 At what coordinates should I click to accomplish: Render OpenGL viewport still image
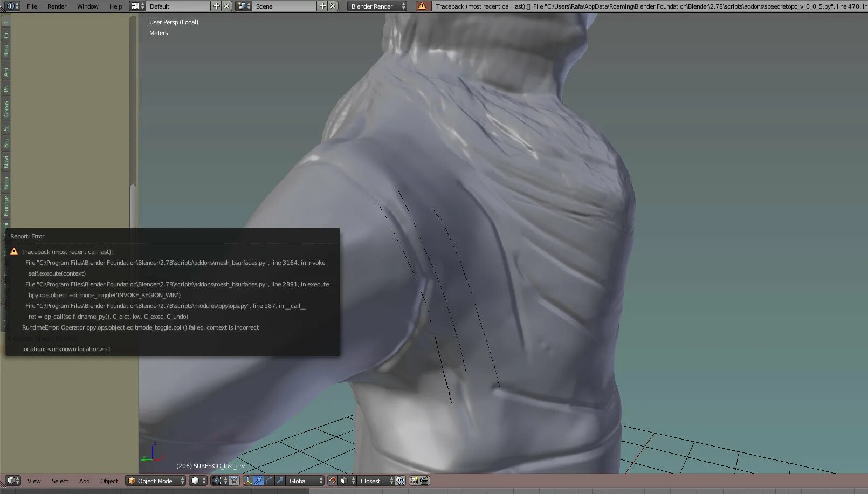(x=414, y=481)
